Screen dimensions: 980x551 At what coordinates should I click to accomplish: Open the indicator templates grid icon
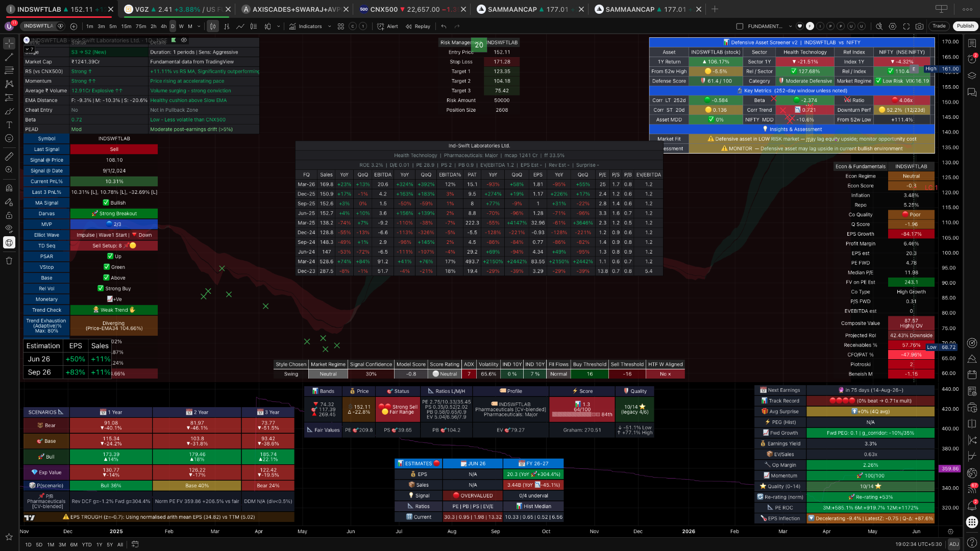point(340,26)
